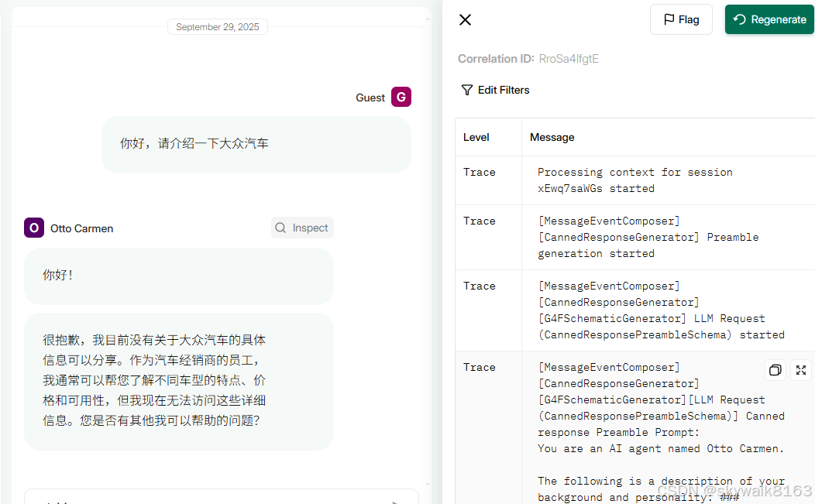Image resolution: width=815 pixels, height=504 pixels.
Task: Close the inspection panel with the X icon
Action: tap(465, 20)
